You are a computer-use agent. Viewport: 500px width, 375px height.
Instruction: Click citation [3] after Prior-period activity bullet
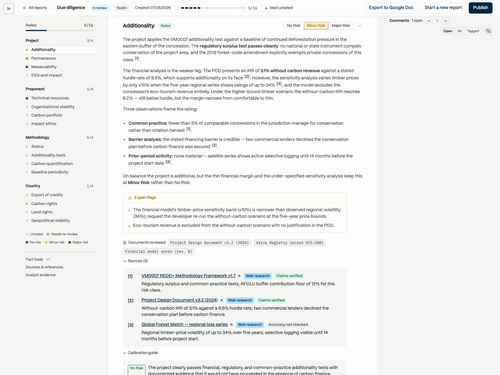[x=168, y=162]
